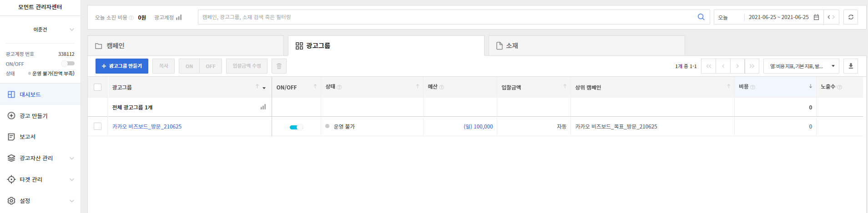Click help icon beside 노출수 header
The image size is (868, 213).
pyautogui.click(x=840, y=87)
